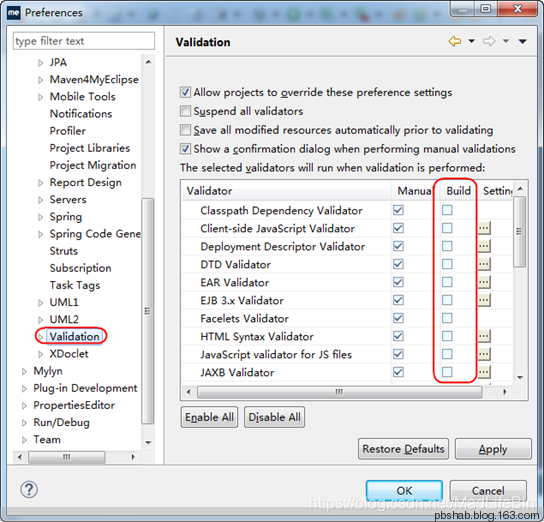
Task: Open settings for Client-side JavaScript Validator
Action: [484, 228]
